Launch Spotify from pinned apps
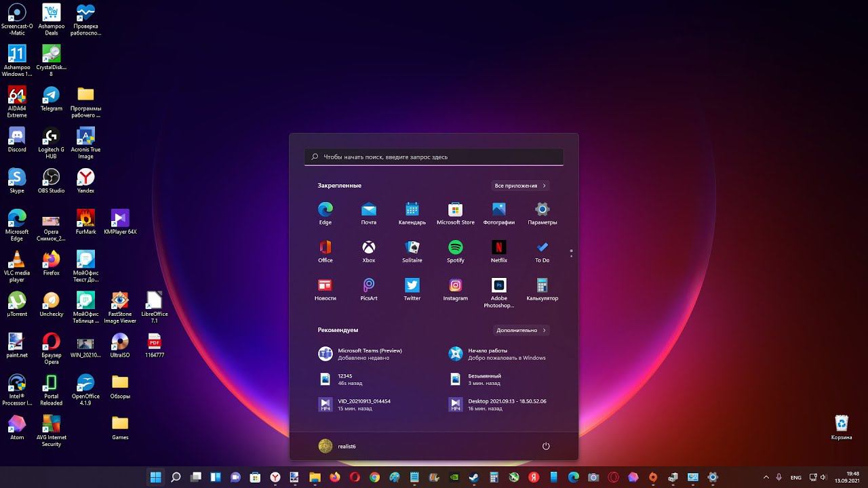The height and width of the screenshot is (488, 868). click(x=456, y=251)
